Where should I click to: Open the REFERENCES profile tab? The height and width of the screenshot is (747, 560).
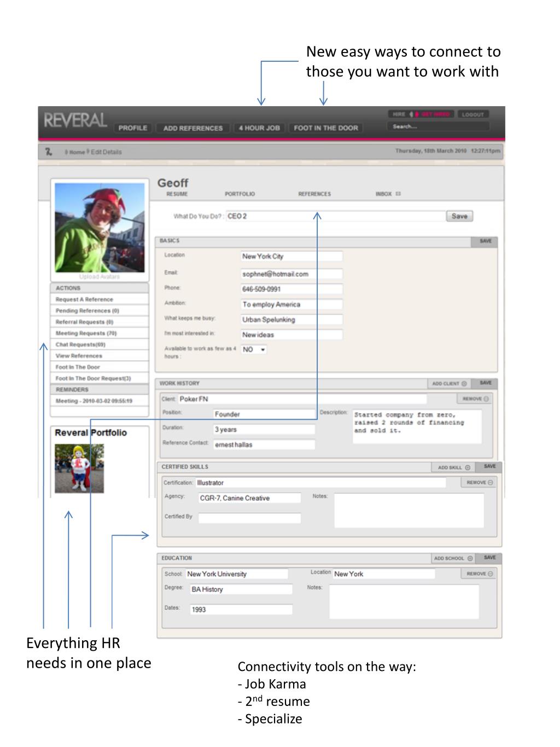(x=314, y=194)
